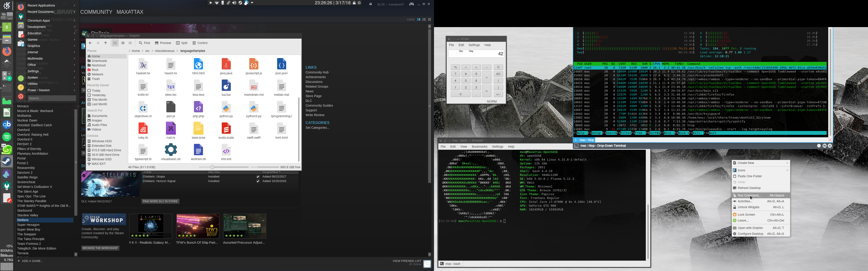This screenshot has width=868, height=271.
Task: Click the lock screen padlock icon
Action: [x=354, y=3]
